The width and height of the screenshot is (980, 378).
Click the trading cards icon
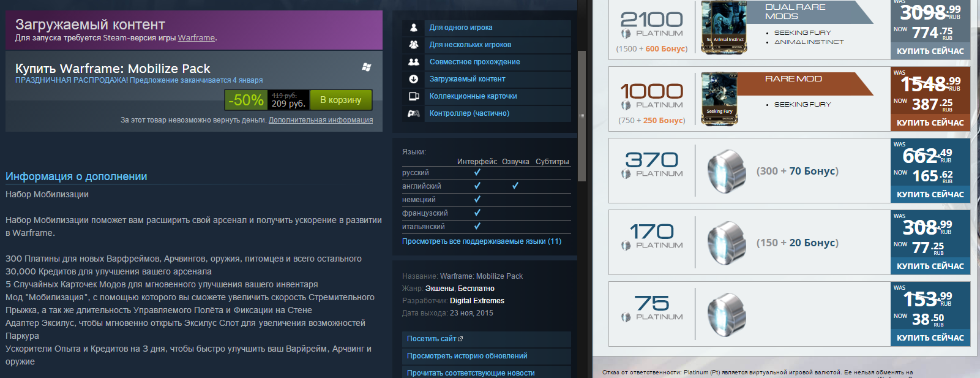click(414, 96)
